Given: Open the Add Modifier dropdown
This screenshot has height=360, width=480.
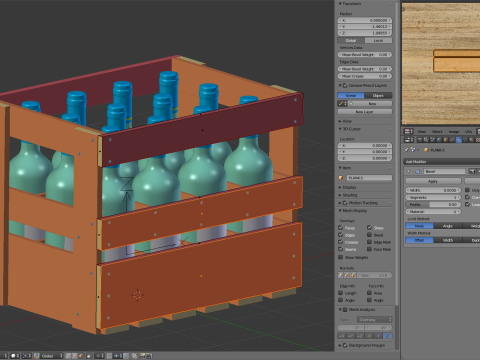Looking at the screenshot, I should click(x=442, y=162).
